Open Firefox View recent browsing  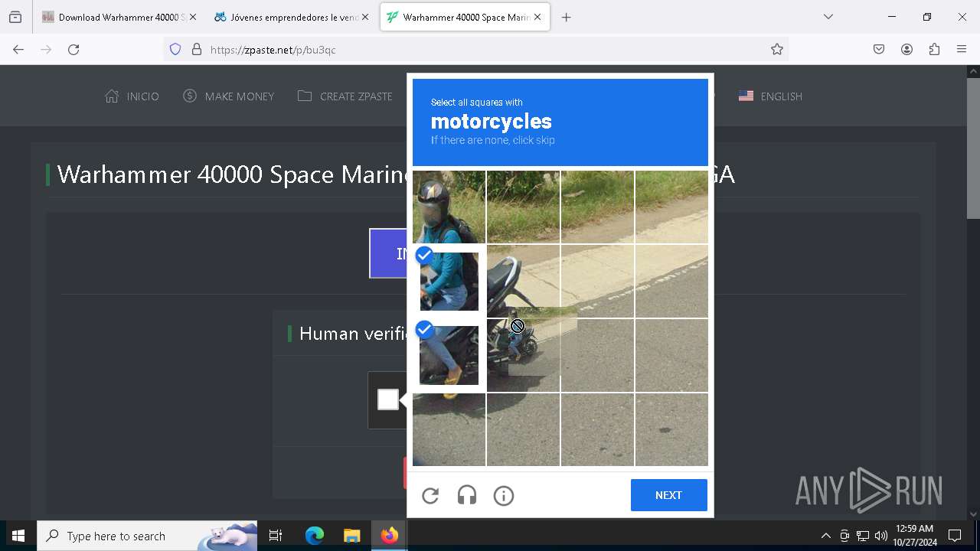coord(15,17)
